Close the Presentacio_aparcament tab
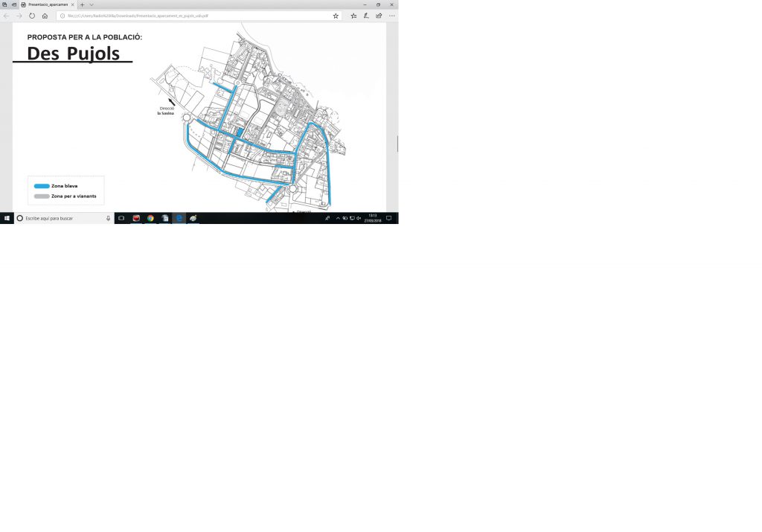This screenshot has width=762, height=532. (x=72, y=5)
